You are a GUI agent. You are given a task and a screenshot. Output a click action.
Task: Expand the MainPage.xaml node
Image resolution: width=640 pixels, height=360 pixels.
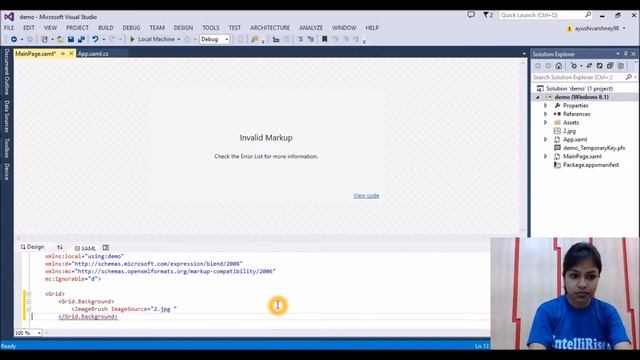pos(545,156)
